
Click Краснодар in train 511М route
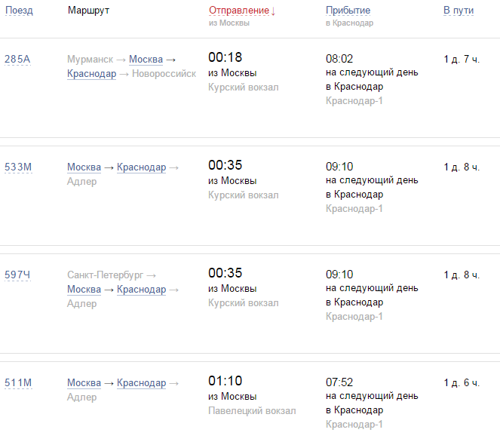141,382
